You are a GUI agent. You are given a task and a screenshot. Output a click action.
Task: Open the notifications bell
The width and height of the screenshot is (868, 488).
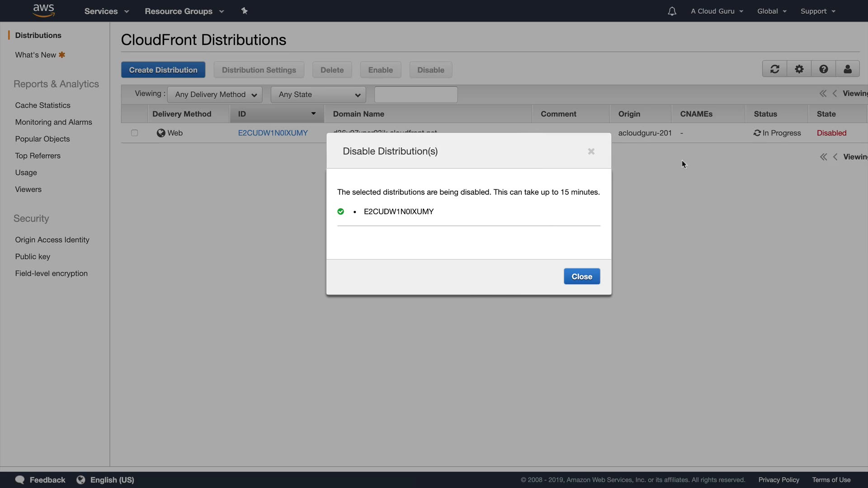click(672, 11)
